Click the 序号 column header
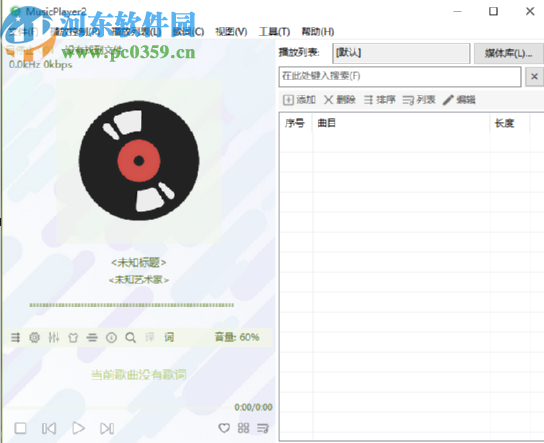The height and width of the screenshot is (443, 544). pos(295,123)
